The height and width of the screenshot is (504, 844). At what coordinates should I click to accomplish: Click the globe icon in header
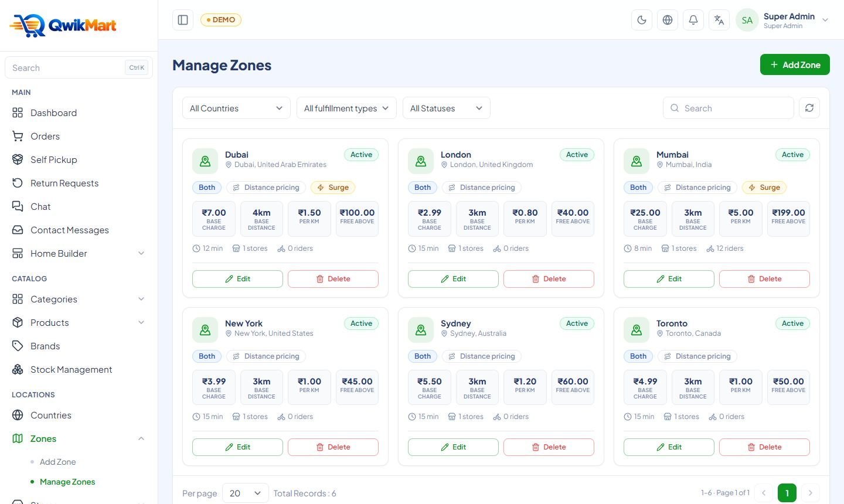click(x=668, y=20)
